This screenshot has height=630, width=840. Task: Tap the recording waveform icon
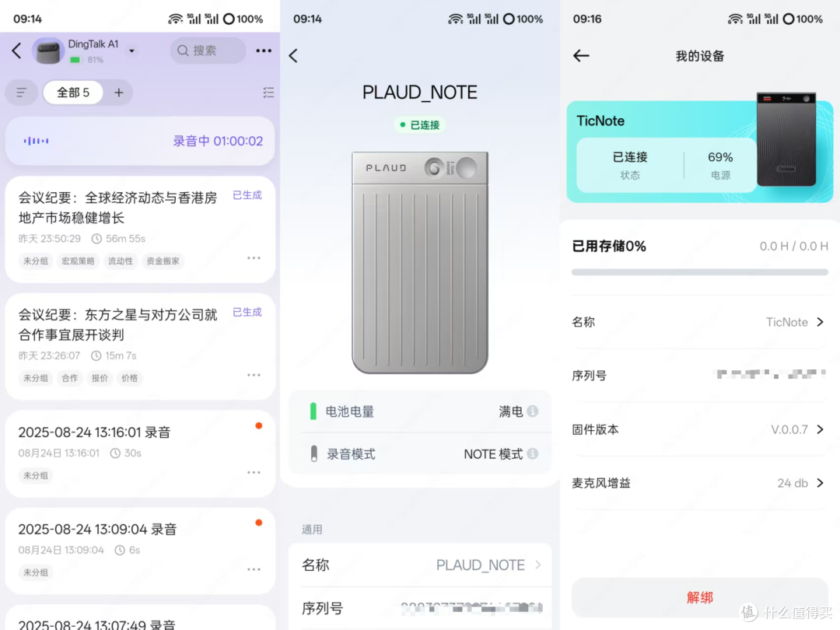point(36,141)
